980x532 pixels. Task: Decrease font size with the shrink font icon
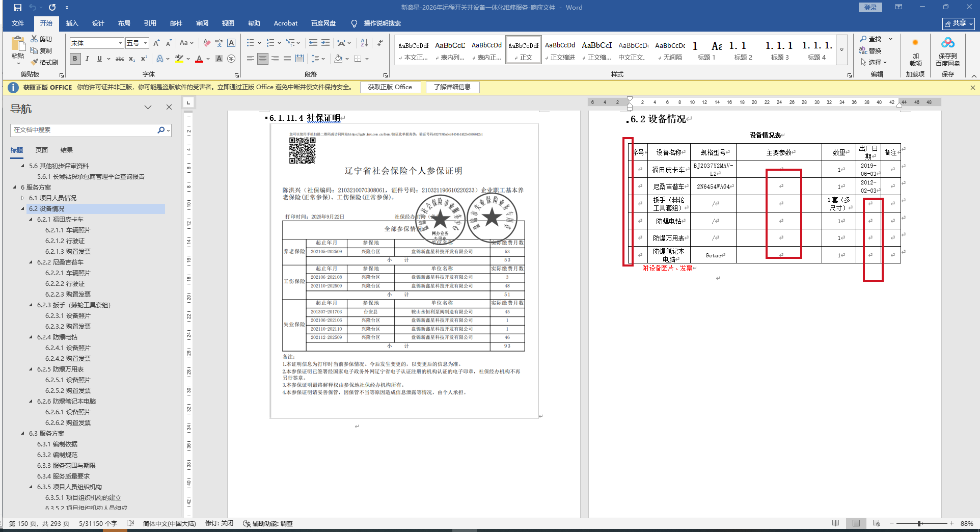tap(169, 43)
